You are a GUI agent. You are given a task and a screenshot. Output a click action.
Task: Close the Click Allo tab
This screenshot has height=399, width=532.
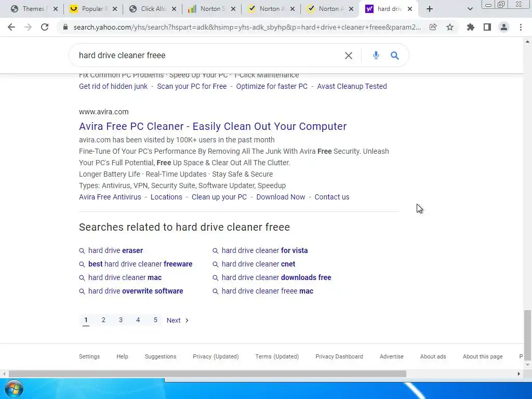pyautogui.click(x=174, y=9)
